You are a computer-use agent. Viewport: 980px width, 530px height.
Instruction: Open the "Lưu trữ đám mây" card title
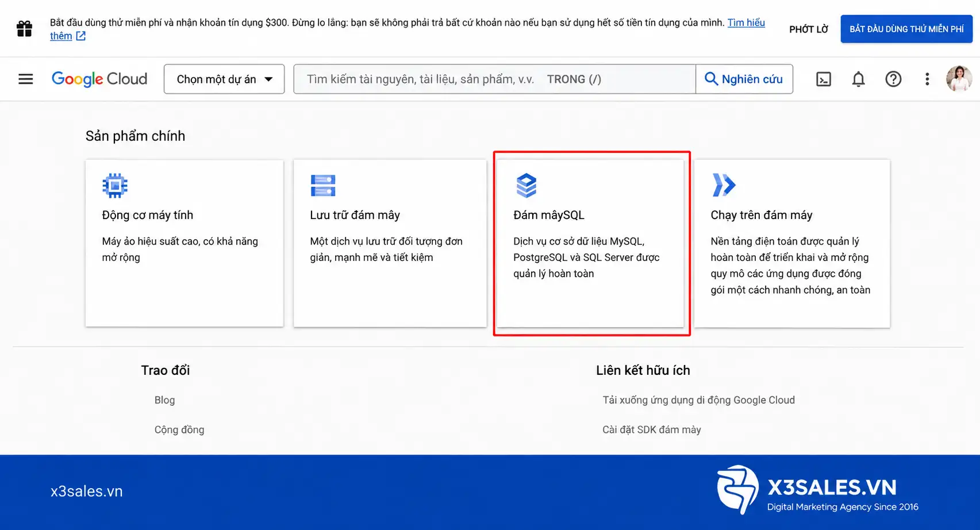click(x=355, y=215)
